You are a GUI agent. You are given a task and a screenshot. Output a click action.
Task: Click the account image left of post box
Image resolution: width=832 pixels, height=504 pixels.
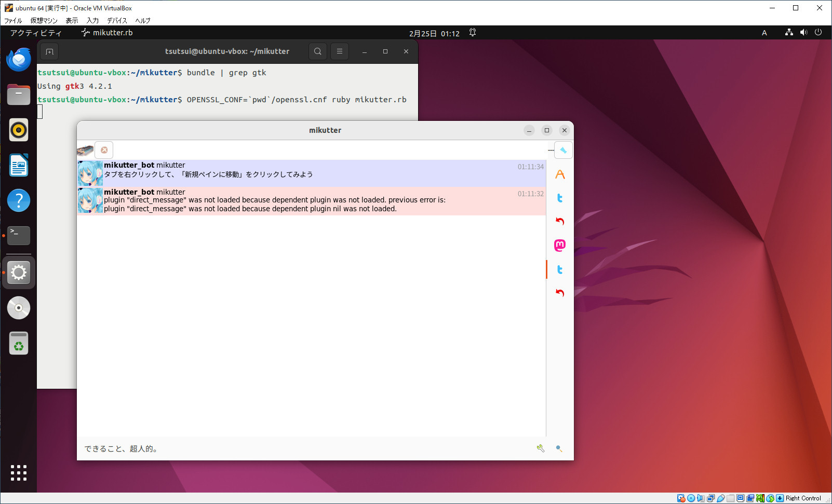click(85, 151)
